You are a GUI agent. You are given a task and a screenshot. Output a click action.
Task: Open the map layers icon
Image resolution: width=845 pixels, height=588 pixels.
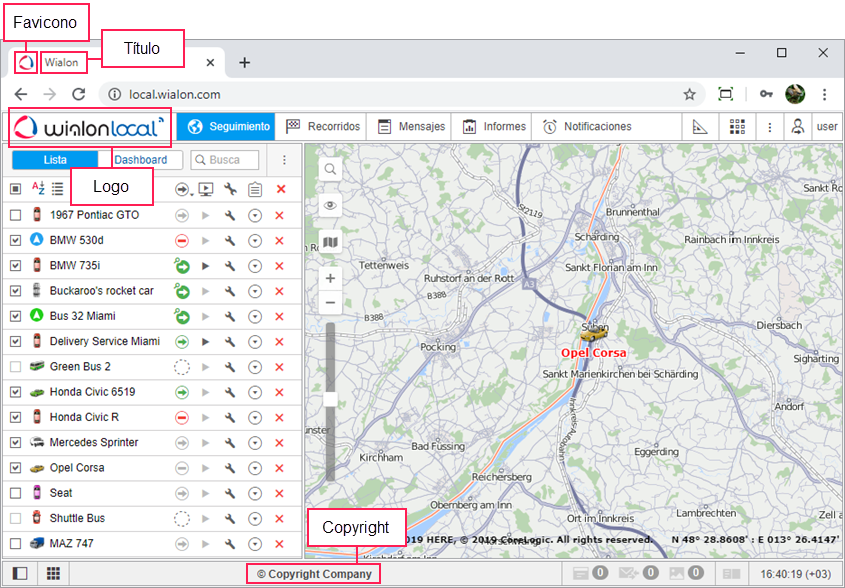click(x=330, y=242)
